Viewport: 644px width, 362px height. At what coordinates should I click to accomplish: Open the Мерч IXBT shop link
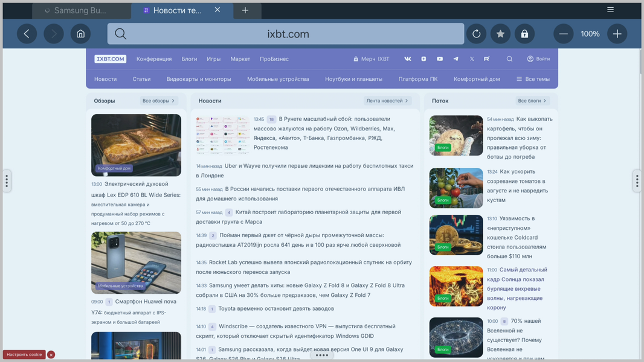372,59
